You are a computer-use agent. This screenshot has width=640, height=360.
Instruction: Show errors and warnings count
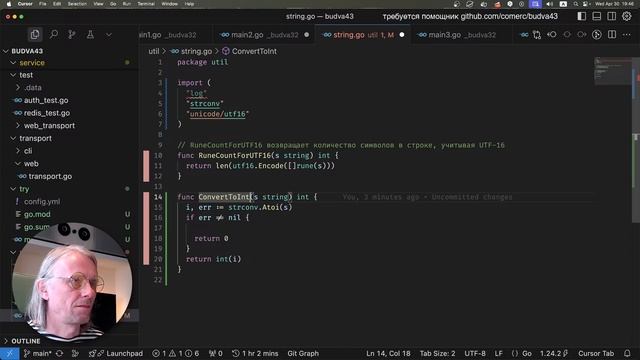click(x=176, y=353)
